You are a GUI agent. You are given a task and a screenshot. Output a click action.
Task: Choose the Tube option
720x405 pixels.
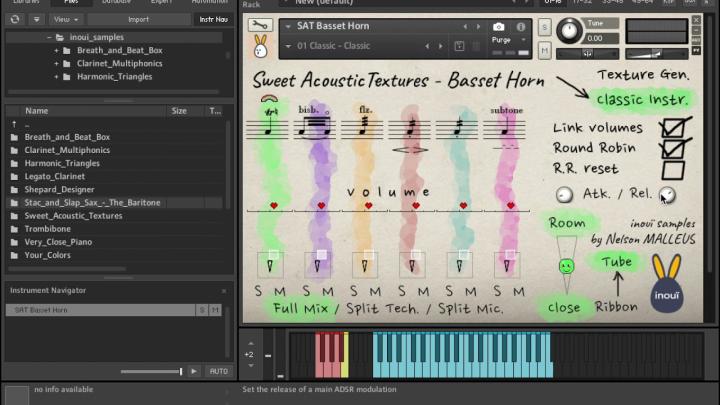pyautogui.click(x=617, y=262)
